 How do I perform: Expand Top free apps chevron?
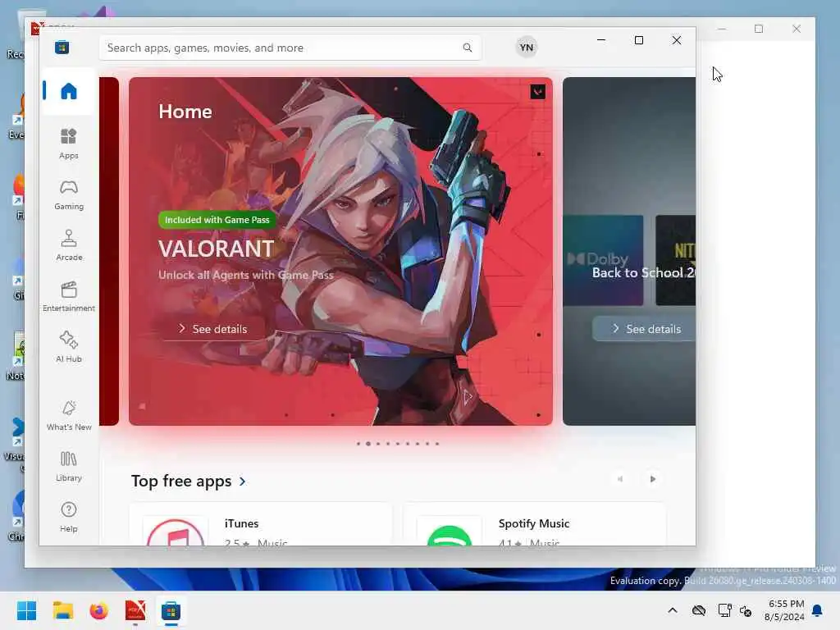click(x=243, y=482)
